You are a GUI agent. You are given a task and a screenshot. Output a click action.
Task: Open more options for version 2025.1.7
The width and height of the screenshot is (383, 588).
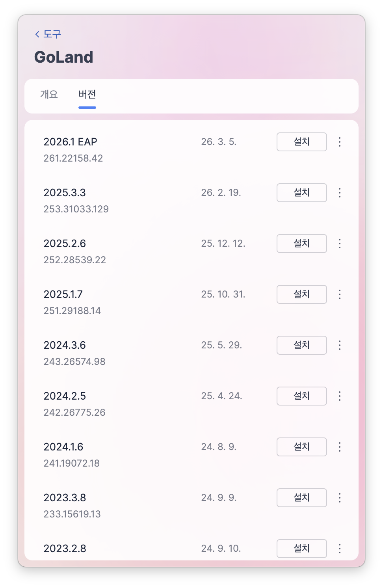coord(339,294)
